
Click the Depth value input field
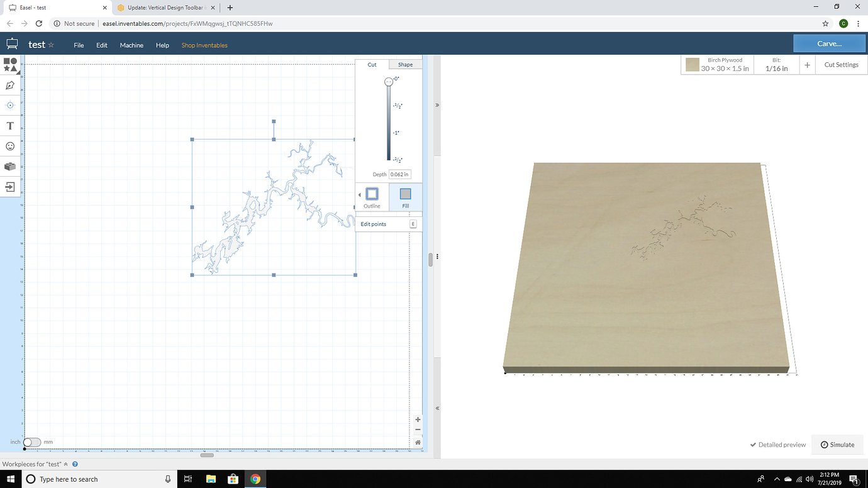pyautogui.click(x=400, y=174)
